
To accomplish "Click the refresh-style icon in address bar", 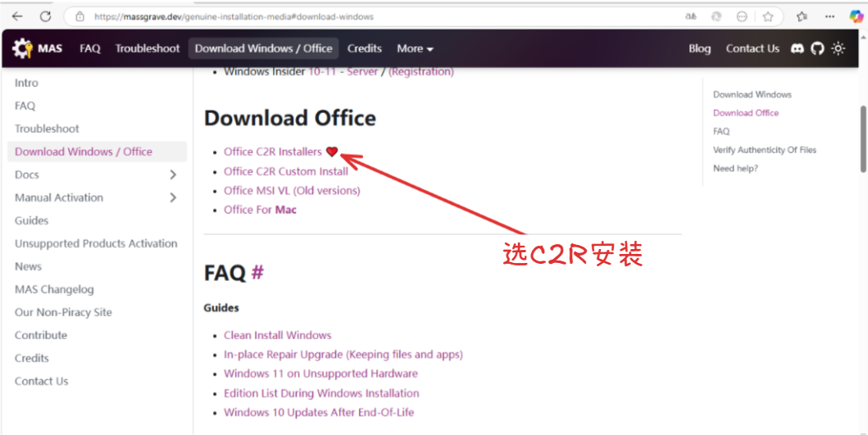I will [x=716, y=16].
